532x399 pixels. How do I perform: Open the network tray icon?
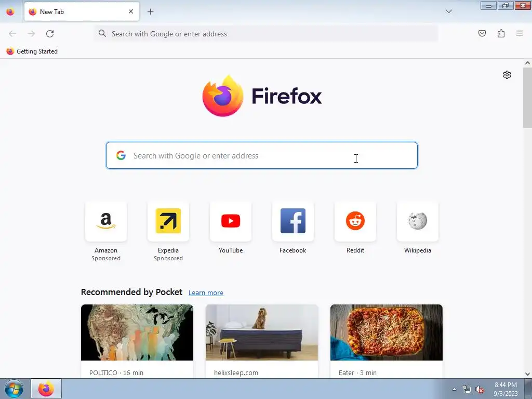click(467, 390)
